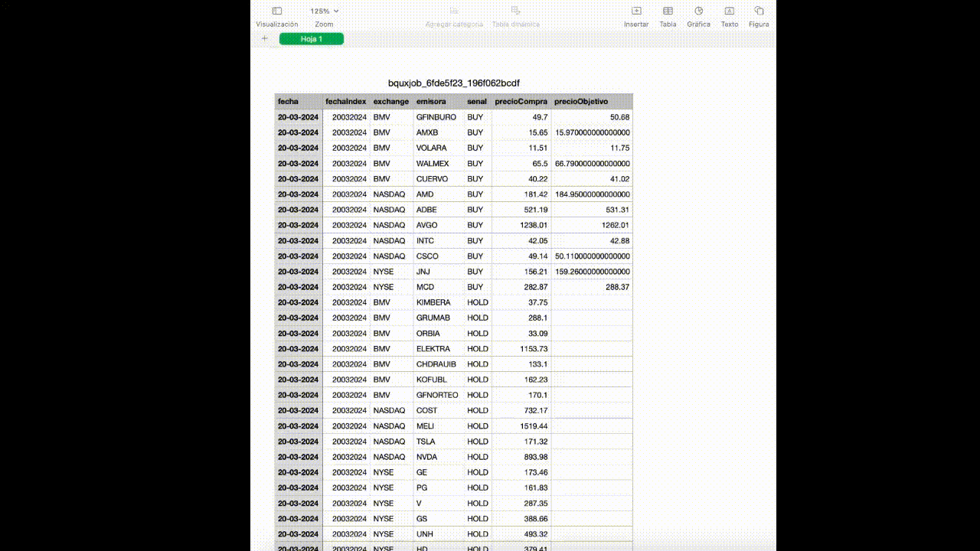Screen dimensions: 980x551
Task: Select price cell 1153.73
Action: (521, 349)
